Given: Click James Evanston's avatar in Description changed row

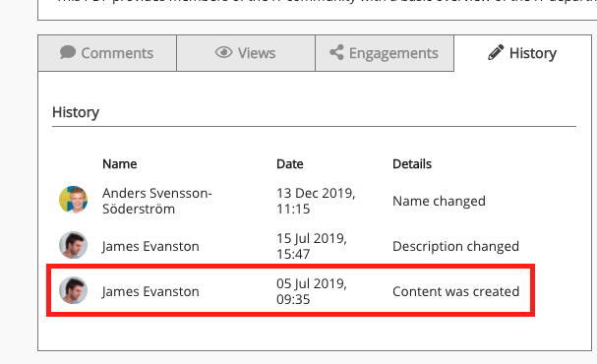Looking at the screenshot, I should point(73,245).
